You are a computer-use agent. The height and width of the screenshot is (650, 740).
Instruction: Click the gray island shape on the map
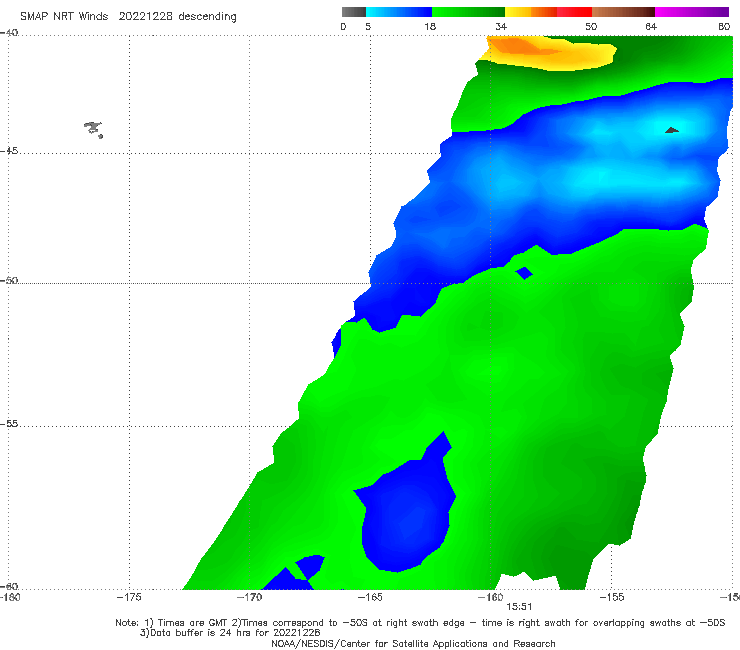[x=93, y=129]
